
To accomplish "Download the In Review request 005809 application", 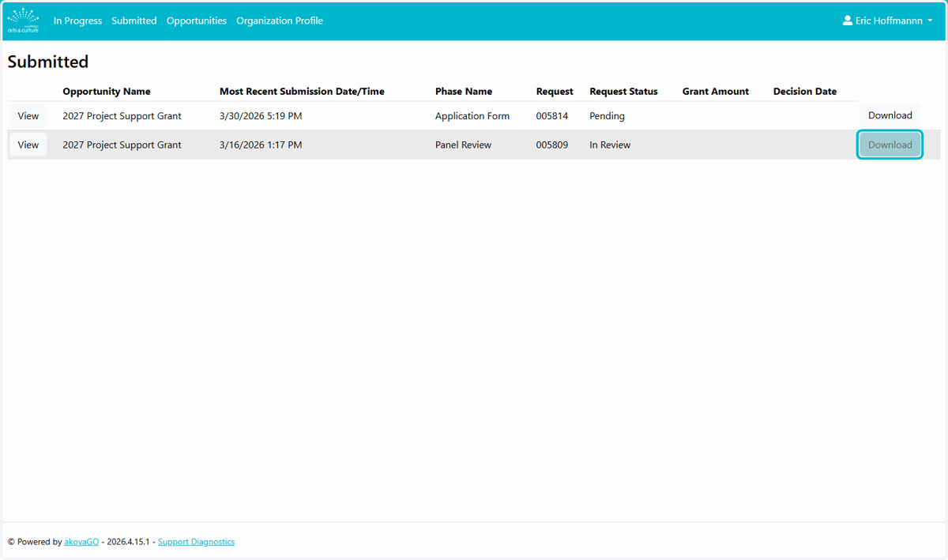I will (x=890, y=145).
